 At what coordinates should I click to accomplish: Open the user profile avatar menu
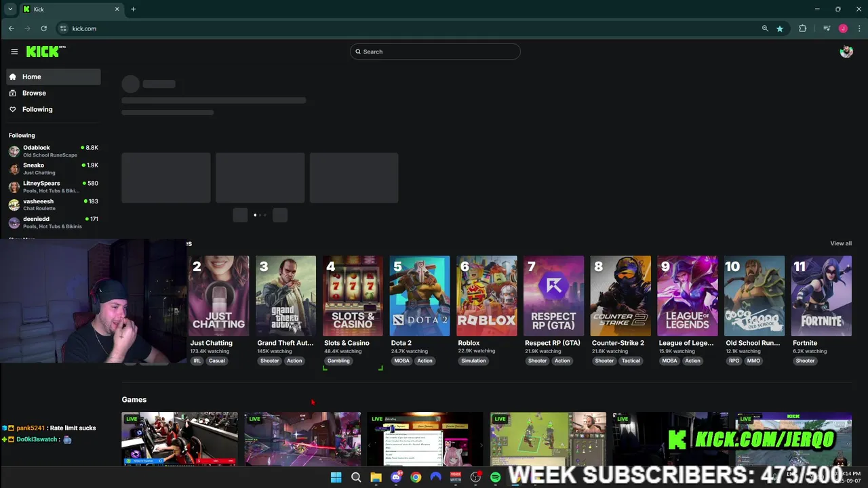pos(846,52)
